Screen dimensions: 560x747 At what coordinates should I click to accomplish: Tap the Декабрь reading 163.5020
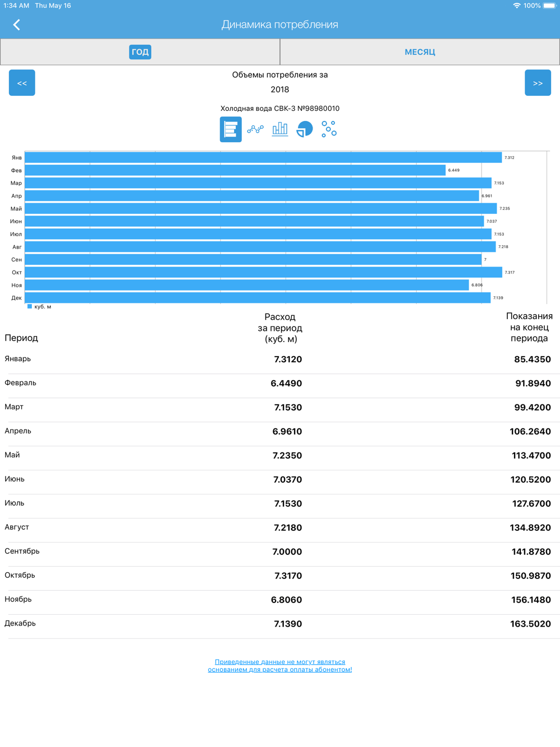tap(530, 624)
